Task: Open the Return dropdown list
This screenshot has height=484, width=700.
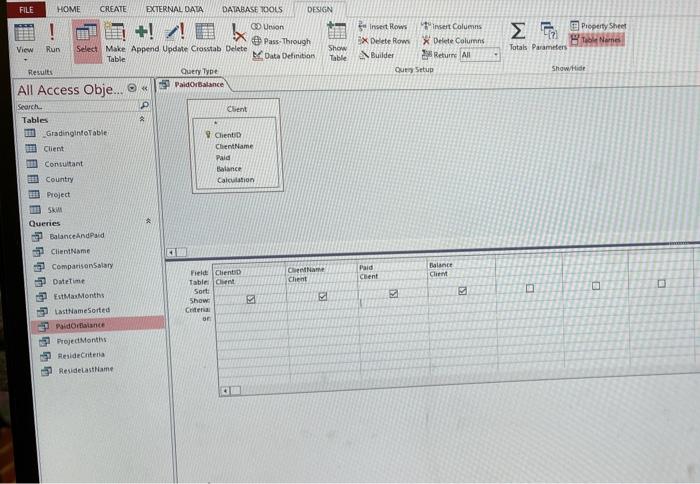Action: (496, 54)
